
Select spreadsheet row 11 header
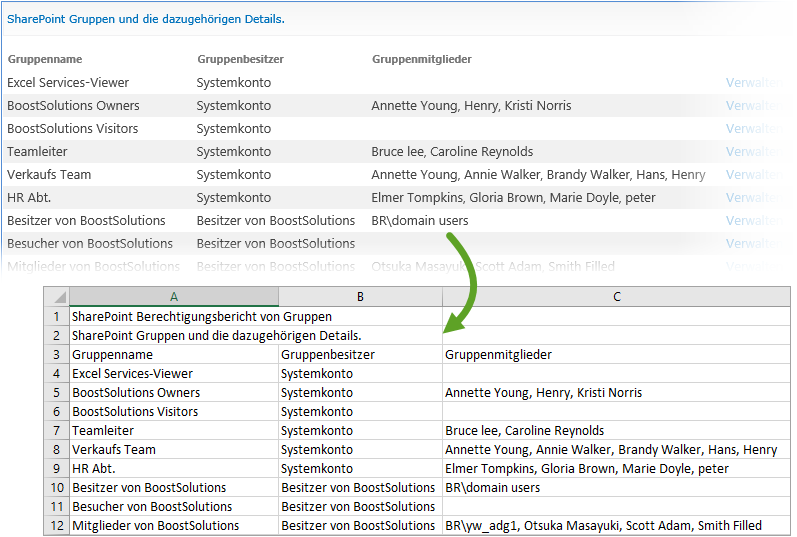tap(56, 506)
